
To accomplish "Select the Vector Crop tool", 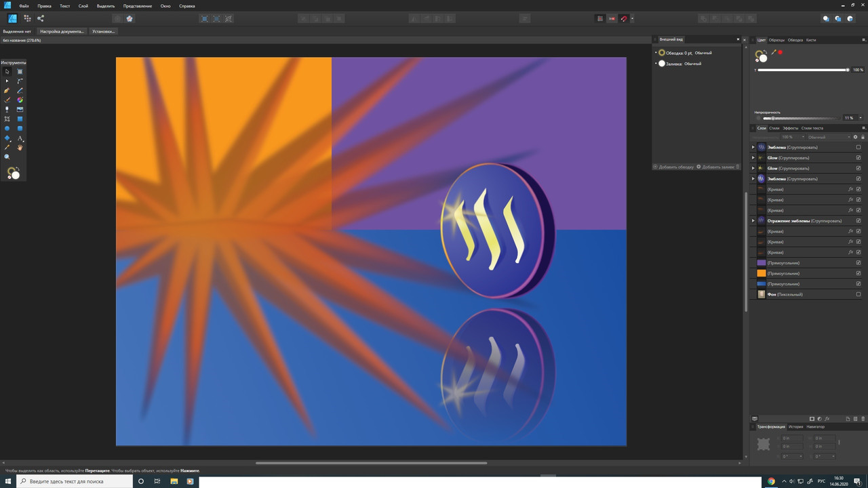I will pyautogui.click(x=7, y=119).
